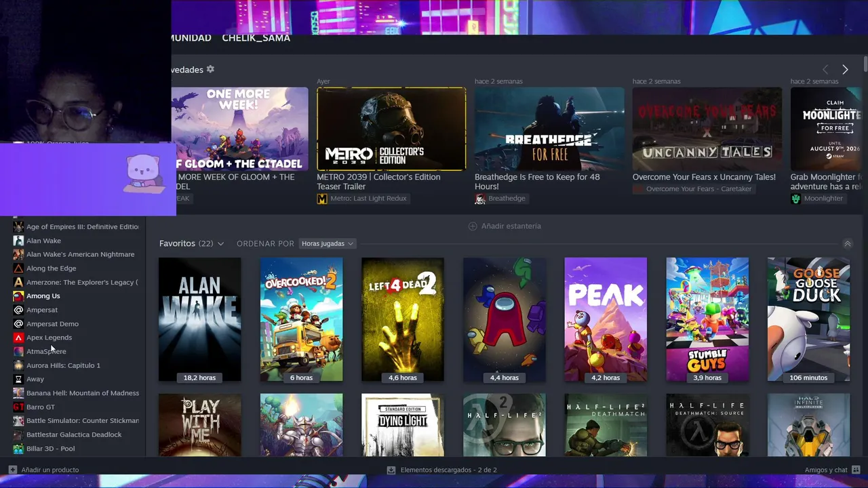This screenshot has height=488, width=868.
Task: Click the Banana Hell sidebar icon
Action: (18, 393)
